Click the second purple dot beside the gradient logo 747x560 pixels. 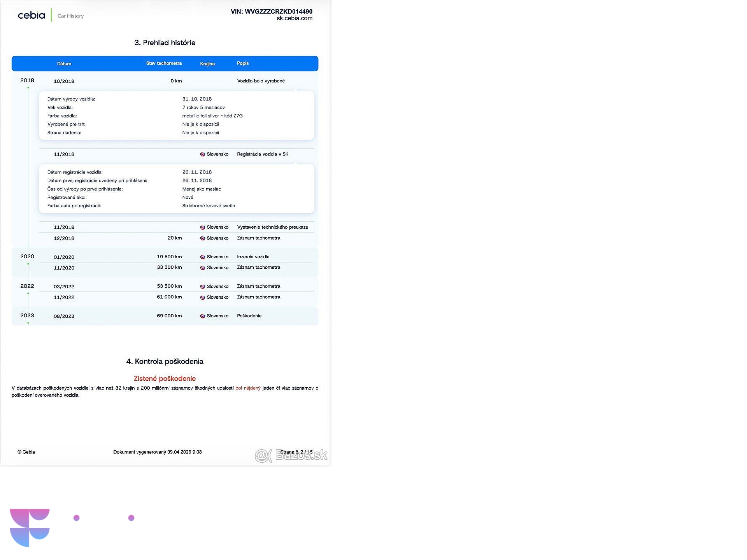(132, 518)
